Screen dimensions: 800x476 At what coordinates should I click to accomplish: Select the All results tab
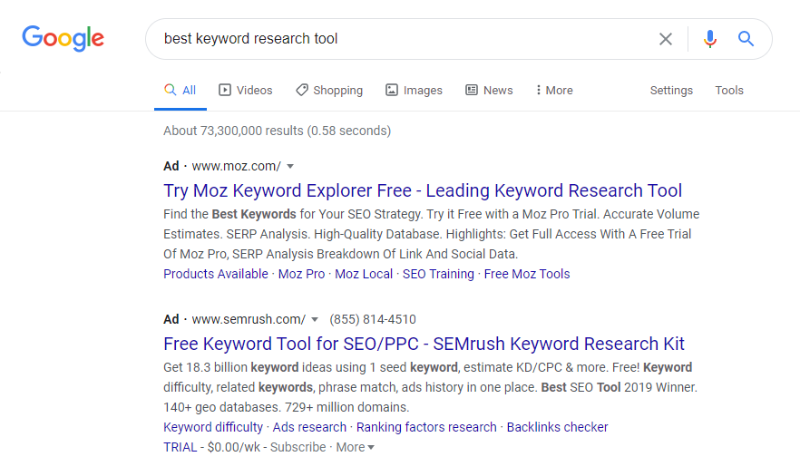[x=180, y=90]
